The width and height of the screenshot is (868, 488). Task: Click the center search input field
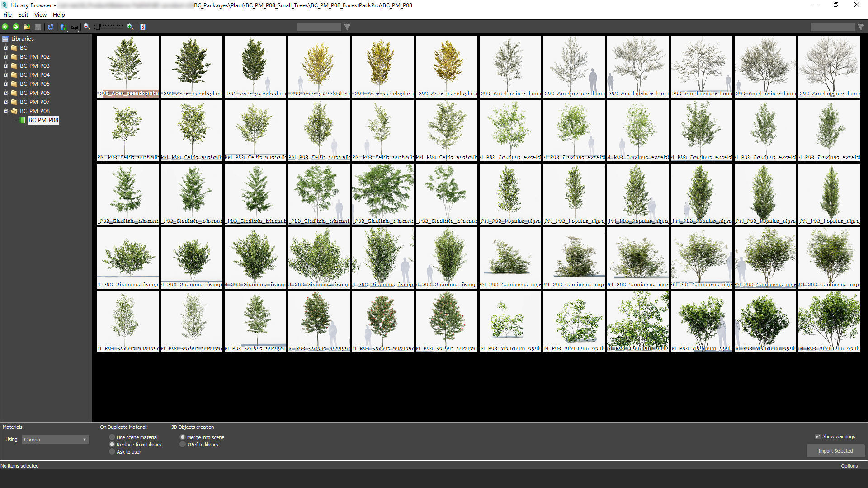click(x=319, y=27)
